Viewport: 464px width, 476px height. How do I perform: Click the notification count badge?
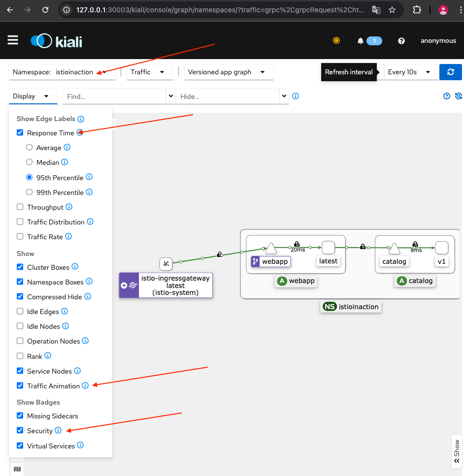pyautogui.click(x=374, y=41)
